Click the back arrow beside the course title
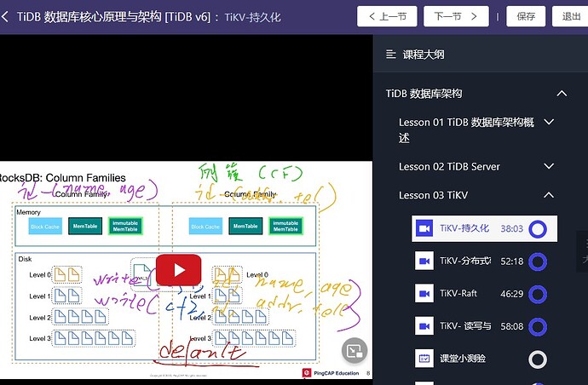 pyautogui.click(x=7, y=17)
